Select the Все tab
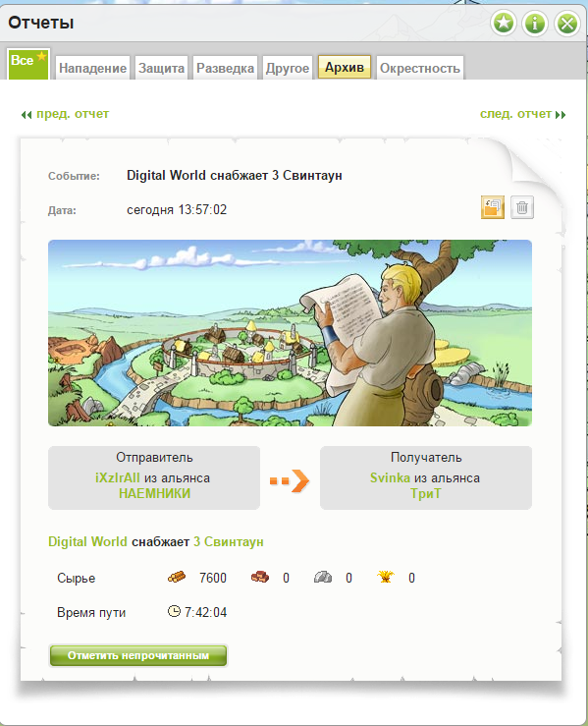 pos(28,64)
